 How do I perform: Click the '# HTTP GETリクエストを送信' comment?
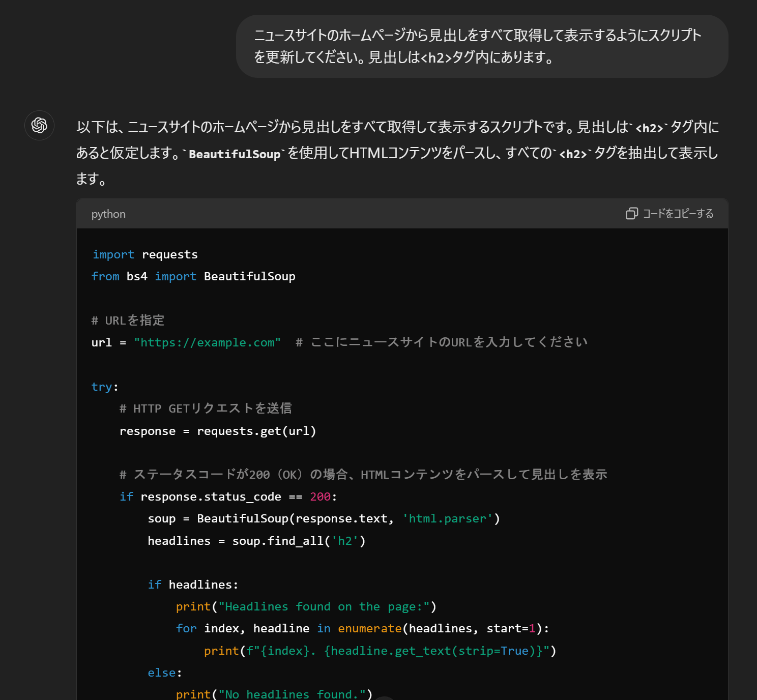pyautogui.click(x=206, y=409)
